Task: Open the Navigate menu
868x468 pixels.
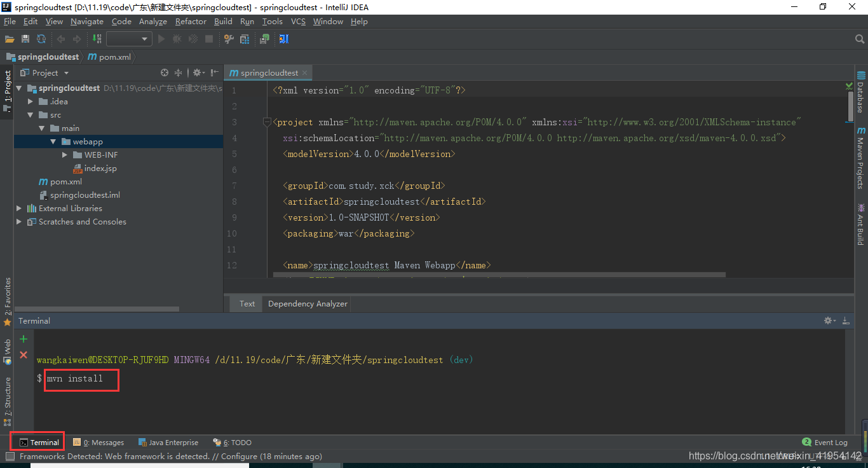Action: tap(87, 21)
